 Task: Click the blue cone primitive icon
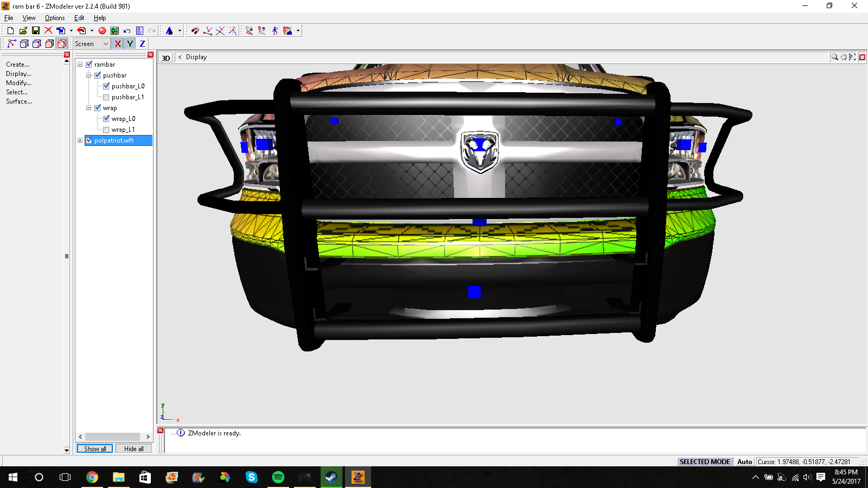coord(169,31)
